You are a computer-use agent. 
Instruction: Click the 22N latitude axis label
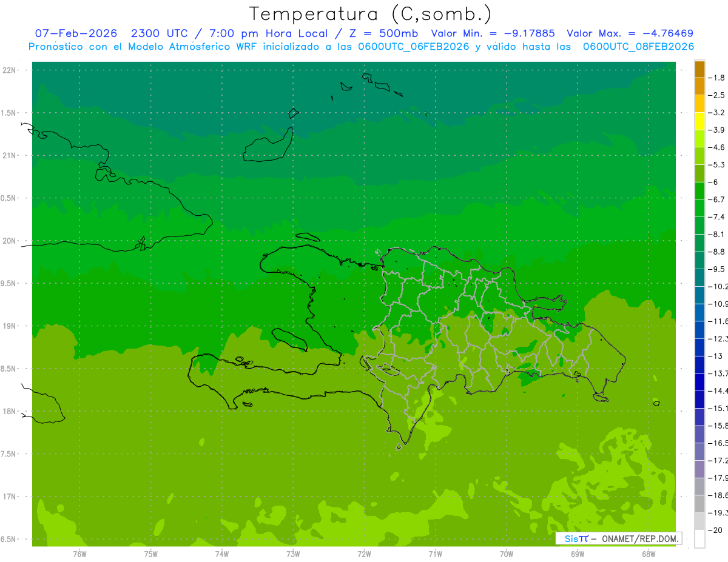(x=10, y=70)
